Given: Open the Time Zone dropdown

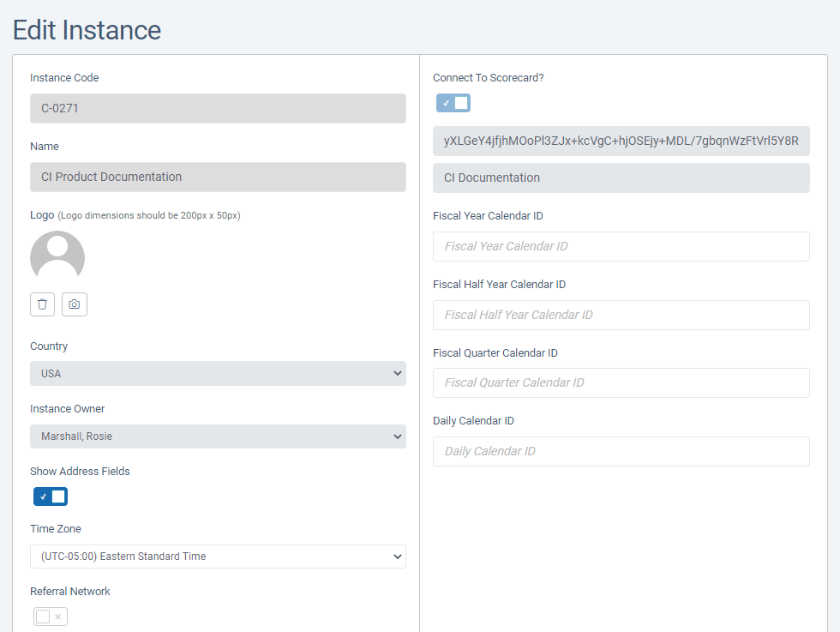Looking at the screenshot, I should (x=218, y=557).
